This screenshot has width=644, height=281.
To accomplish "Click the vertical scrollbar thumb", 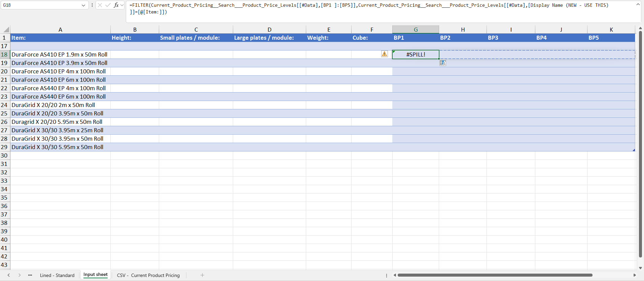I will coord(640,144).
